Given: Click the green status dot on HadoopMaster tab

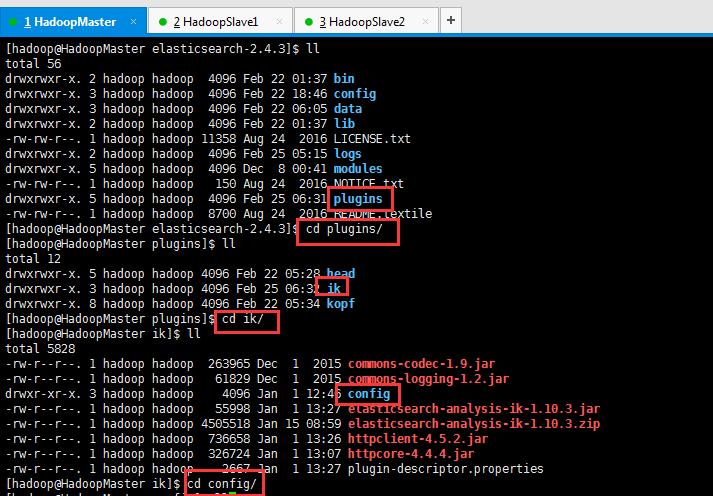Looking at the screenshot, I should coord(13,22).
